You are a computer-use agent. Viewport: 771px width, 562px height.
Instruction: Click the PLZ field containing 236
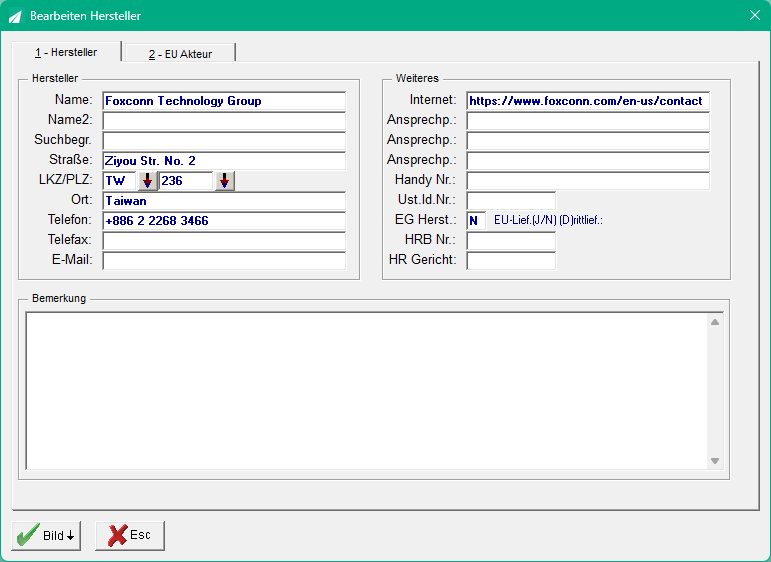186,181
